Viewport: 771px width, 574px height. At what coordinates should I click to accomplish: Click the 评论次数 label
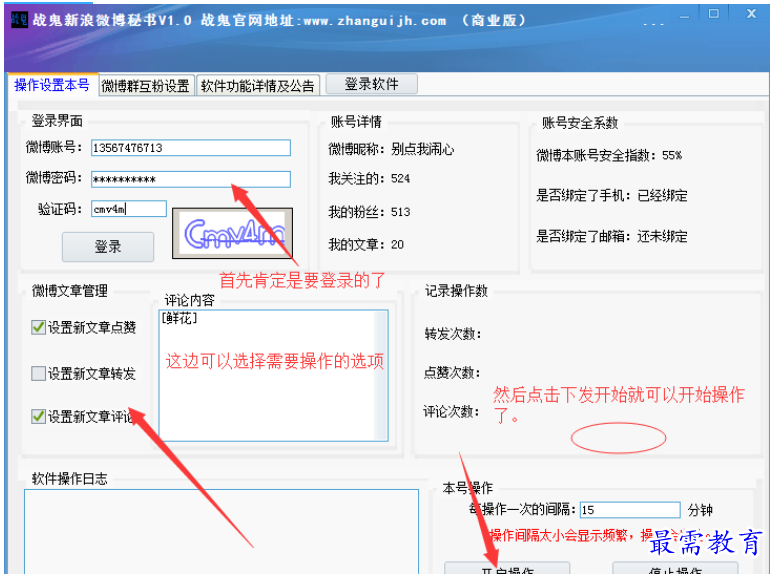[451, 411]
